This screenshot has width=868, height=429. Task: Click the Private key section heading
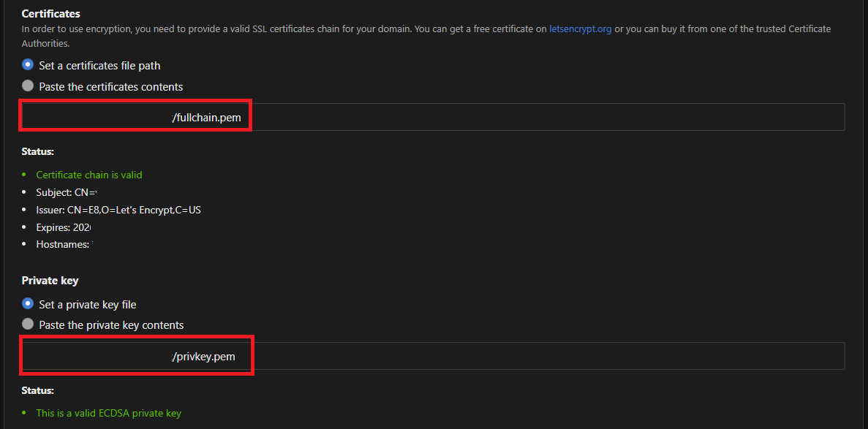tap(50, 281)
